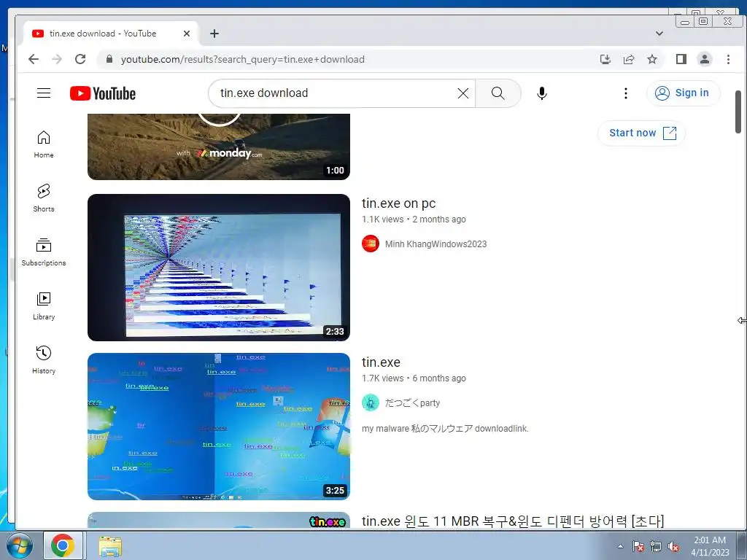Image resolution: width=747 pixels, height=560 pixels.
Task: Open the tin.exe 3:25 video thumbnail
Action: coord(219,426)
